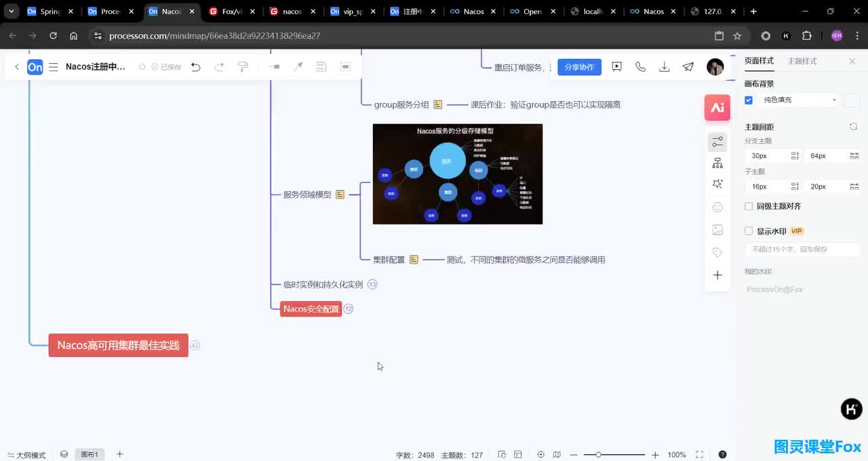Add a summary bracket from the toolbar
This screenshot has height=461, width=868.
(321, 67)
